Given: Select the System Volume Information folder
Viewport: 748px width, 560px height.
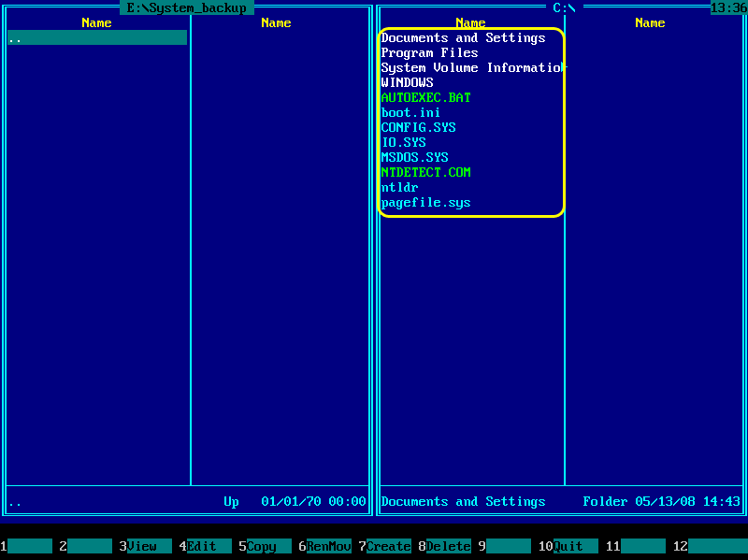Looking at the screenshot, I should tap(472, 67).
